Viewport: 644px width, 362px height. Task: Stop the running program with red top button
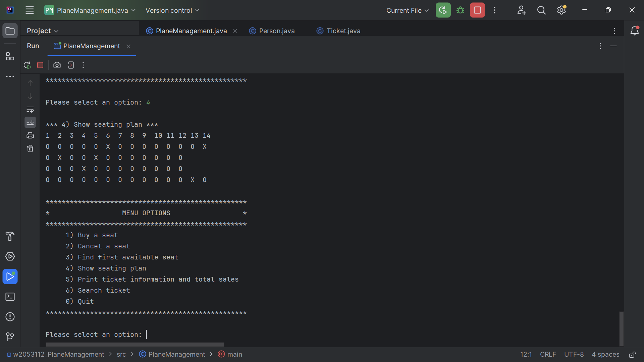(x=477, y=10)
